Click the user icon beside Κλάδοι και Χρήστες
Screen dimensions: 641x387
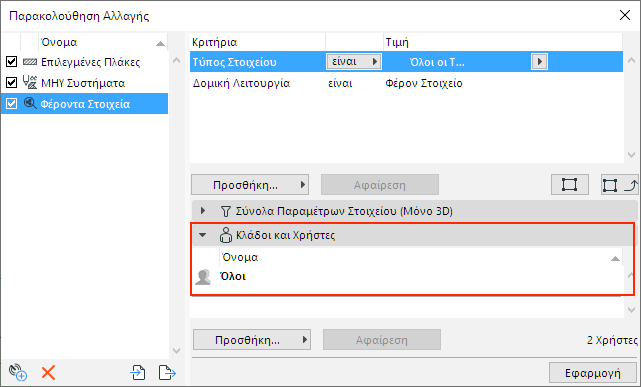[x=226, y=235]
